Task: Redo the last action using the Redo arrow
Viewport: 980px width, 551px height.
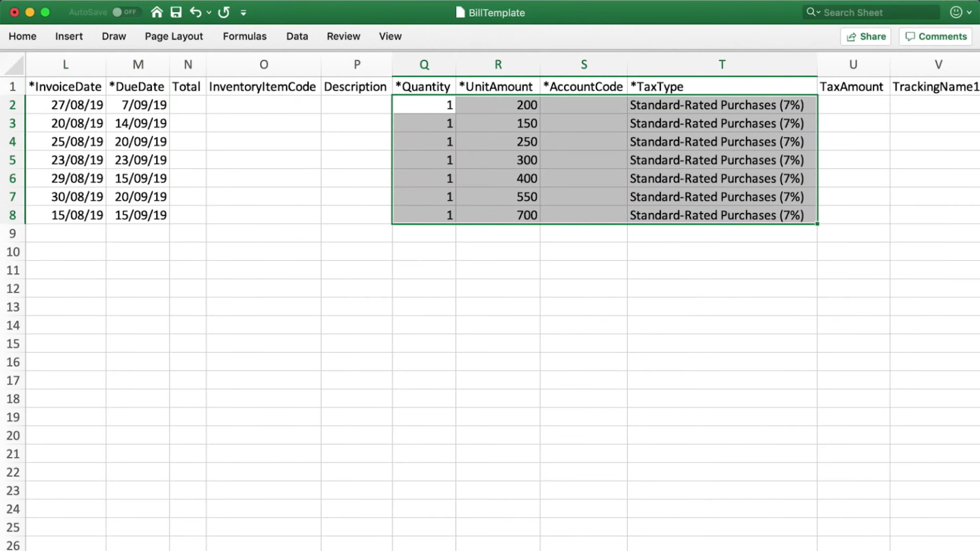Action: (223, 12)
